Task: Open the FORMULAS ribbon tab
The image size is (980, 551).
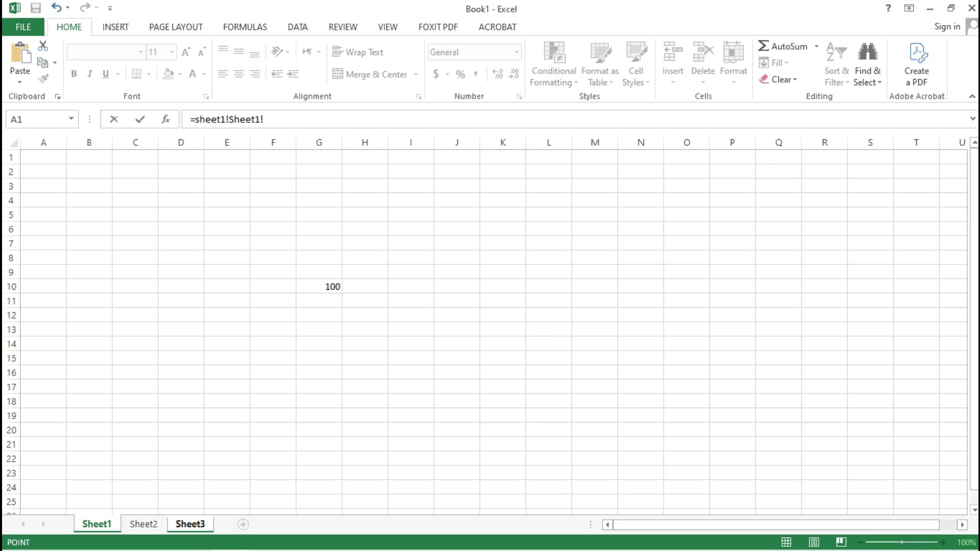Action: tap(244, 27)
